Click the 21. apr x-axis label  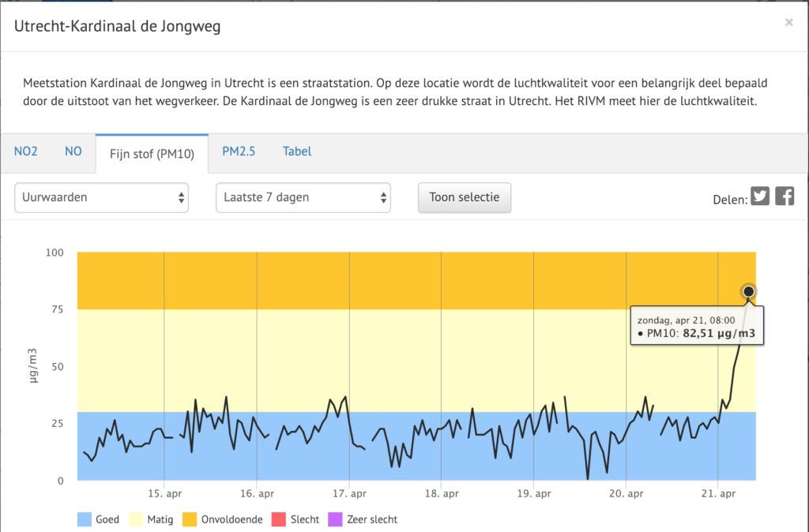(717, 494)
